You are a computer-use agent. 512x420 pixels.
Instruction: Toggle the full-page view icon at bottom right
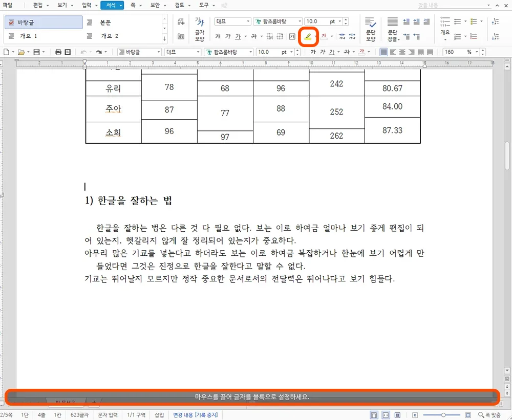[x=374, y=414]
